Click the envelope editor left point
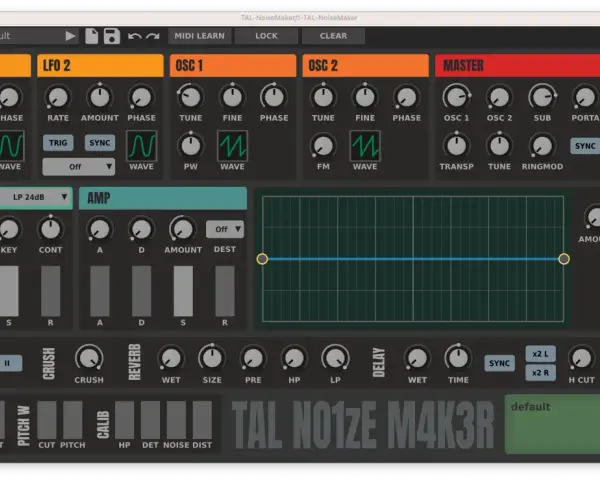600x480 pixels. coord(262,259)
